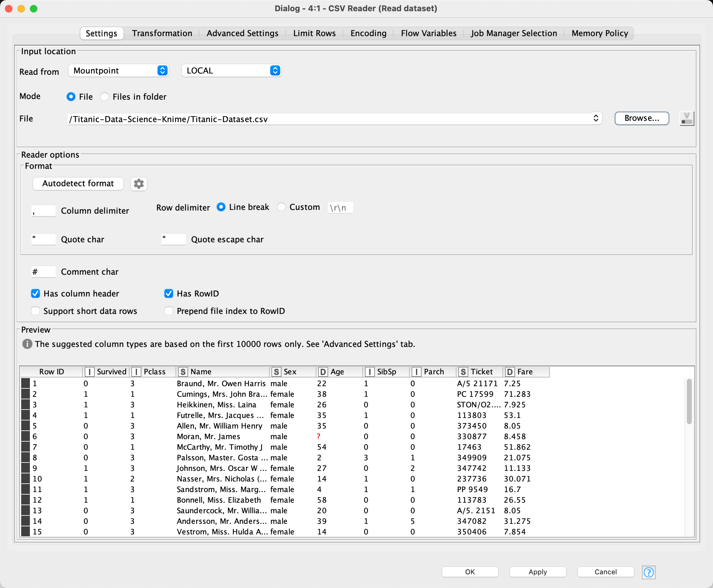Image resolution: width=713 pixels, height=588 pixels.
Task: Open the help question mark icon
Action: (x=648, y=572)
